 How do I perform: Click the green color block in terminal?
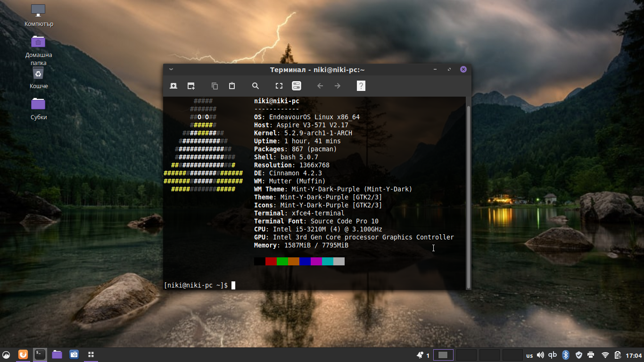pos(282,261)
